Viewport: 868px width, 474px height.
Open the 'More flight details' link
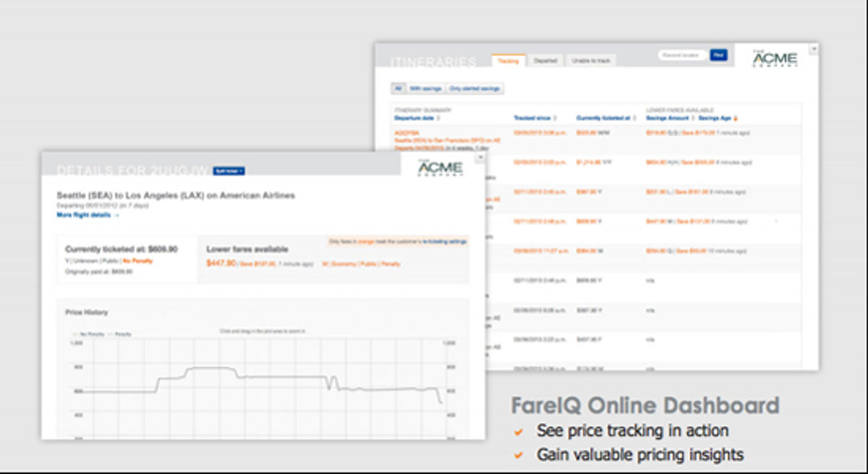tap(88, 215)
